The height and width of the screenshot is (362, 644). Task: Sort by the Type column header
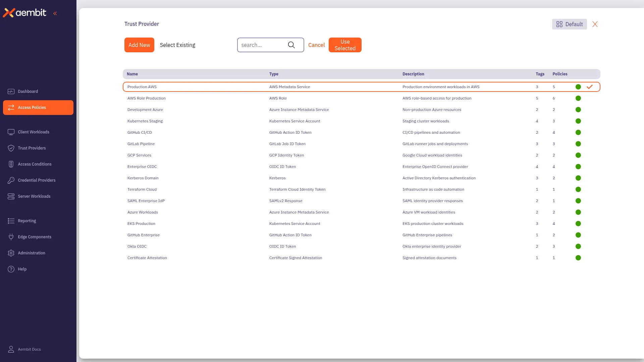[x=274, y=74]
